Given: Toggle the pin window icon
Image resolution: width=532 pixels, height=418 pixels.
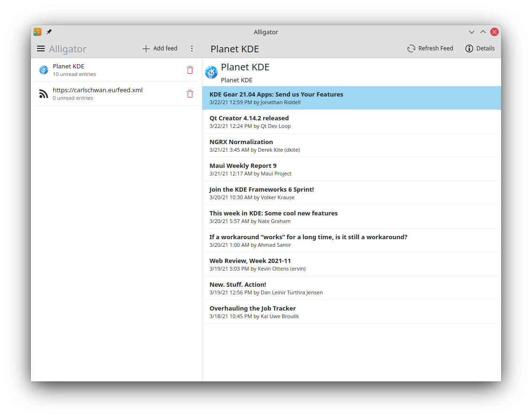Looking at the screenshot, I should (x=49, y=32).
